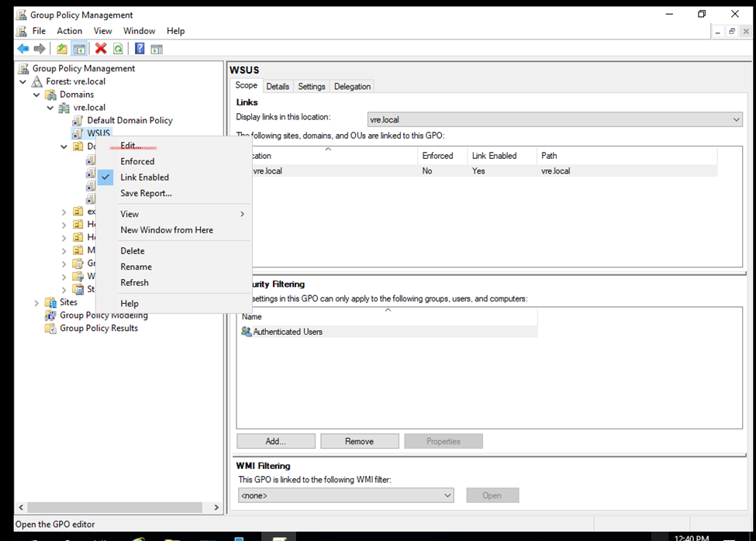Expand the Sites tree node
The height and width of the screenshot is (541, 756).
click(x=36, y=302)
